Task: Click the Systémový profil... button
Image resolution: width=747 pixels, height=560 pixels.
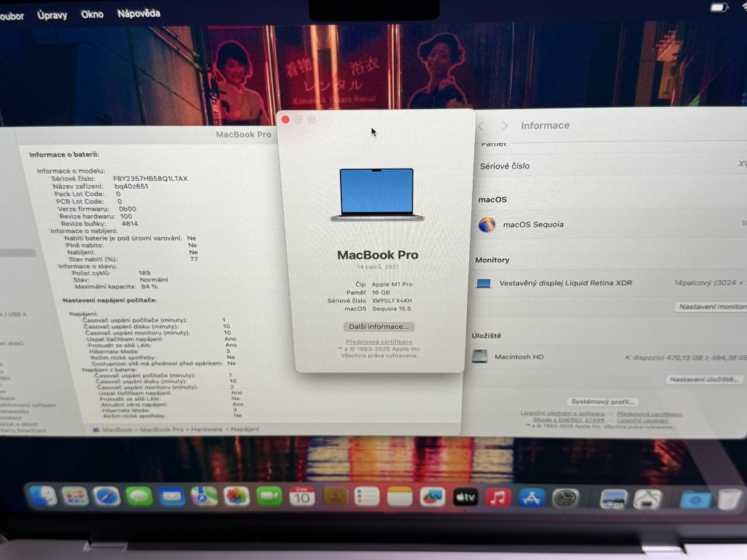Action: click(x=603, y=402)
